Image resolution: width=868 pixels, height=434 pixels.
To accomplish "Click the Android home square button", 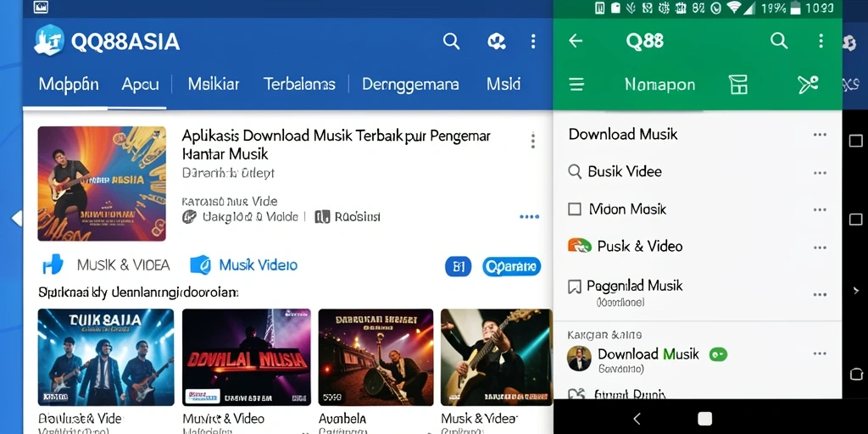I will pyautogui.click(x=704, y=419).
